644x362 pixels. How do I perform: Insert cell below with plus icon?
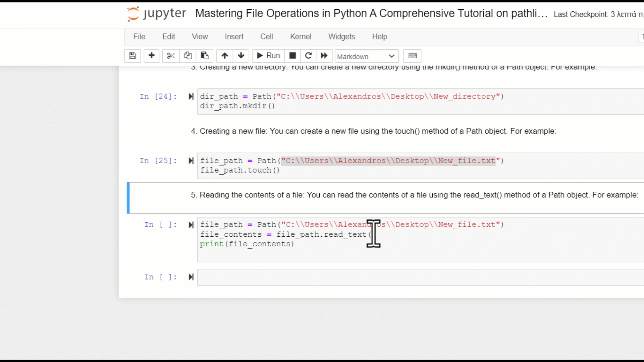pyautogui.click(x=152, y=56)
